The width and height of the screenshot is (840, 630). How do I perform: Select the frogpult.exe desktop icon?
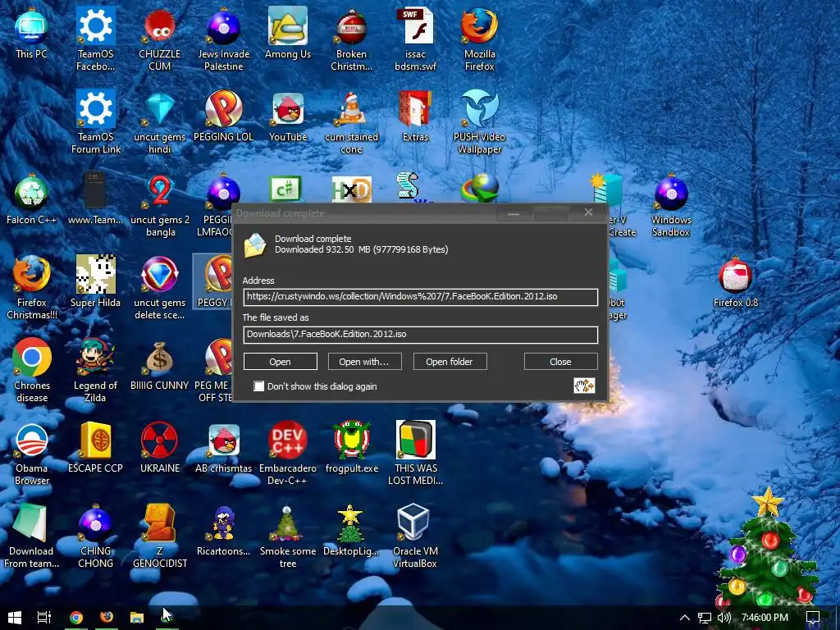click(351, 448)
